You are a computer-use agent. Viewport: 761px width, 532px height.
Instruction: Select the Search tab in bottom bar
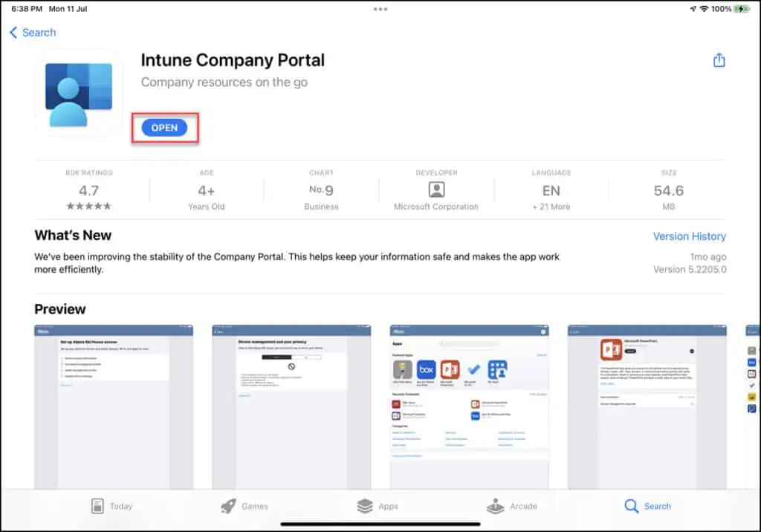coord(647,506)
